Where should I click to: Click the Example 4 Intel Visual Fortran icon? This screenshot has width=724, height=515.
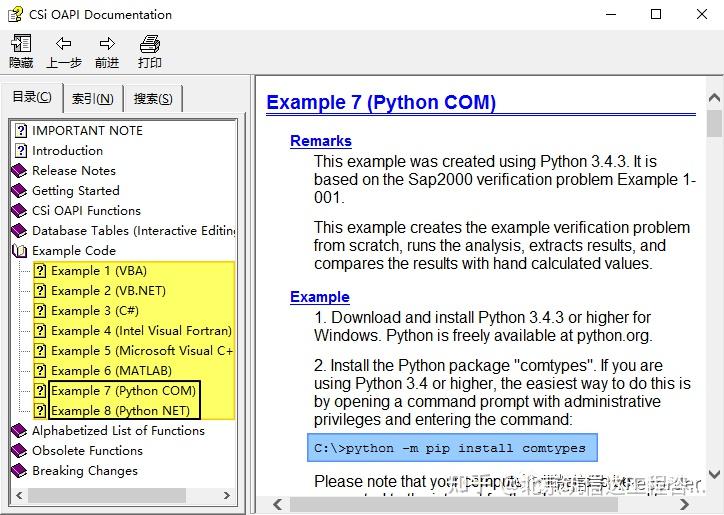41,331
